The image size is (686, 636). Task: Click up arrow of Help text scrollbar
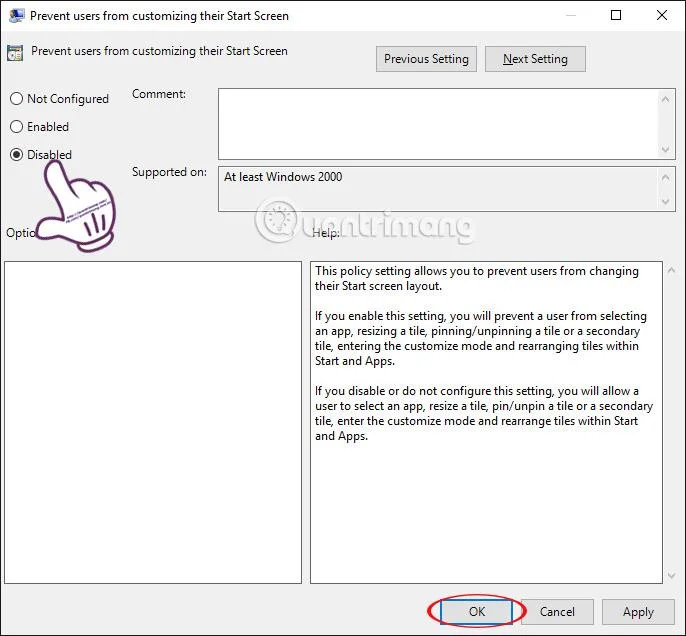672,271
